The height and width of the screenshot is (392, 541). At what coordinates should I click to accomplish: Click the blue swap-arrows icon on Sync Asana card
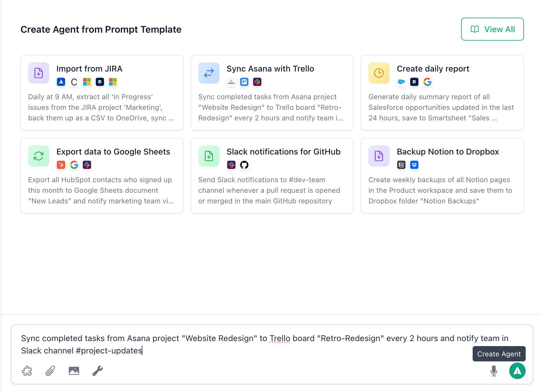(209, 73)
